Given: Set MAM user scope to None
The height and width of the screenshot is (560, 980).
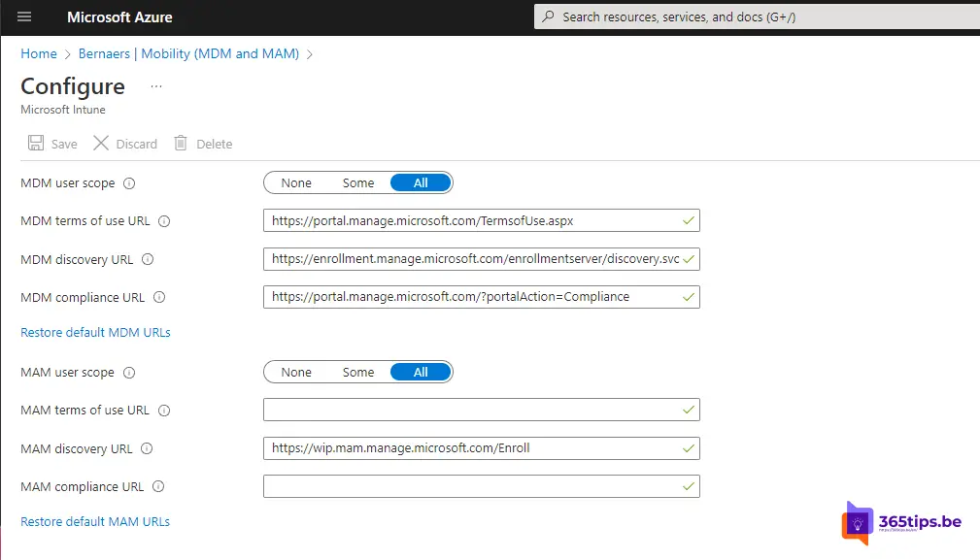Looking at the screenshot, I should pyautogui.click(x=296, y=372).
